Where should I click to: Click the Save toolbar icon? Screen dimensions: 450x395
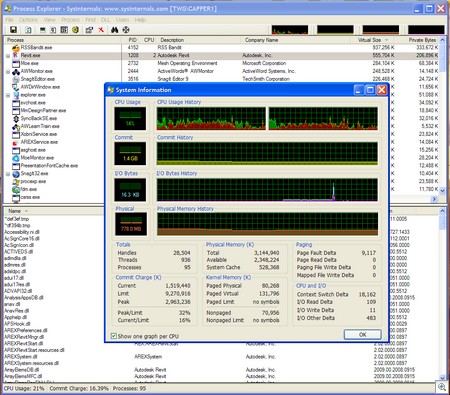click(13, 30)
